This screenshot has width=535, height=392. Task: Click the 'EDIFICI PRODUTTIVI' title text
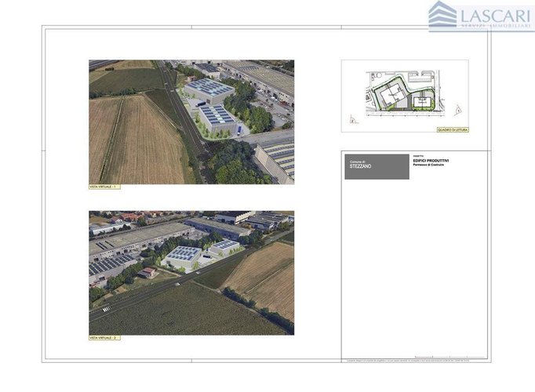coord(430,160)
